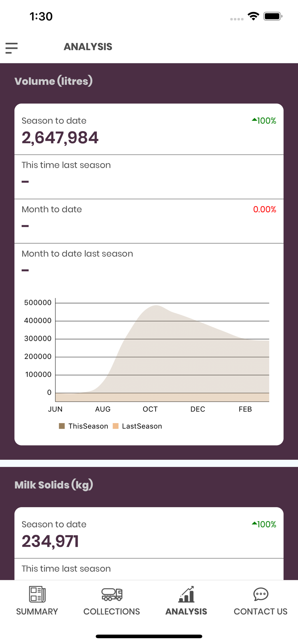Tap the OCT peak in volume chart

click(x=156, y=306)
